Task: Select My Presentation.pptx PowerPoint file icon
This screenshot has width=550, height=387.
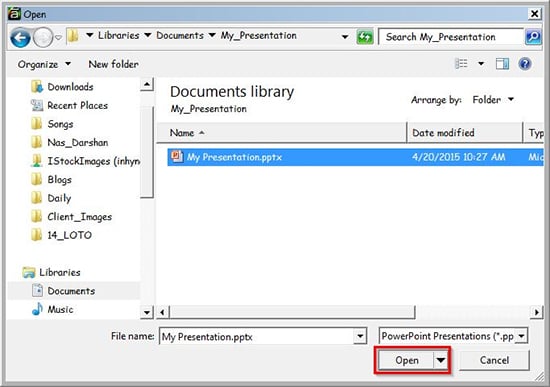Action: [x=177, y=156]
